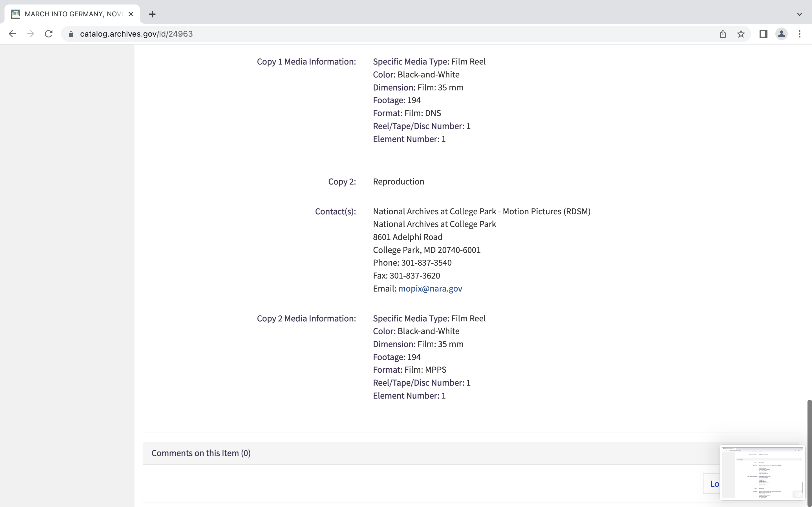This screenshot has width=812, height=507.
Task: Bookmark this page with star icon
Action: [x=741, y=34]
